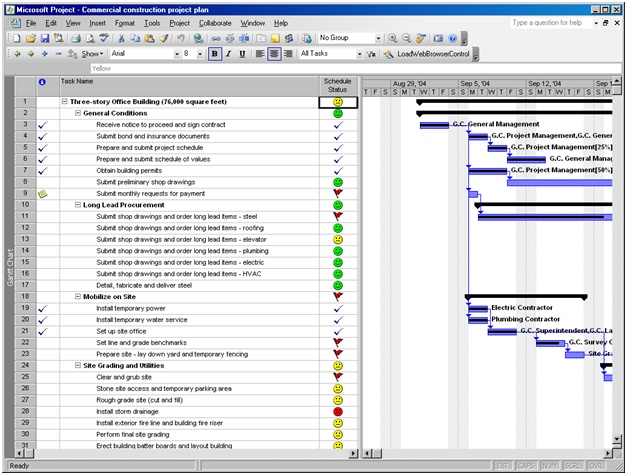Click the Hide Subtasks minus icon
This screenshot has height=475, width=627.
(x=59, y=54)
